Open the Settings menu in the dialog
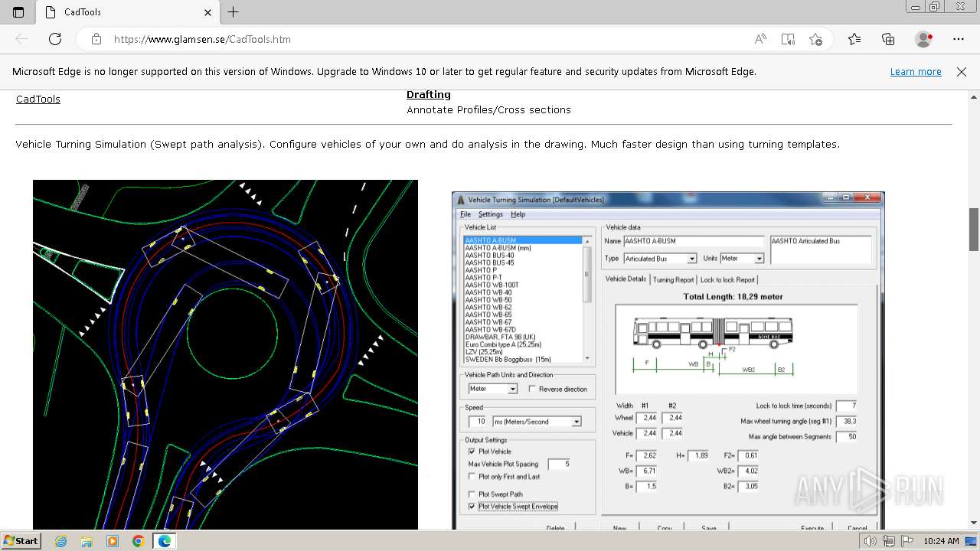This screenshot has height=551, width=980. 491,214
